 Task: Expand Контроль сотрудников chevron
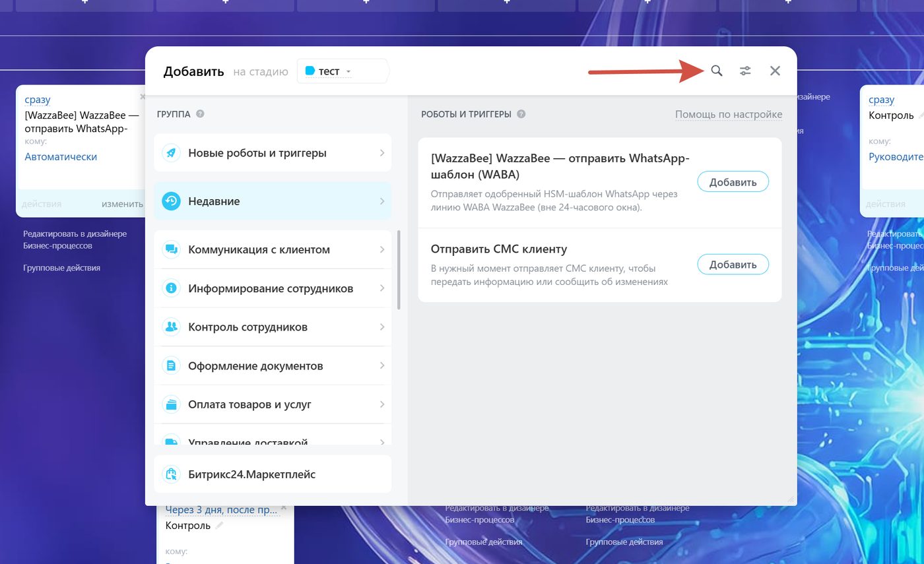[x=382, y=327]
